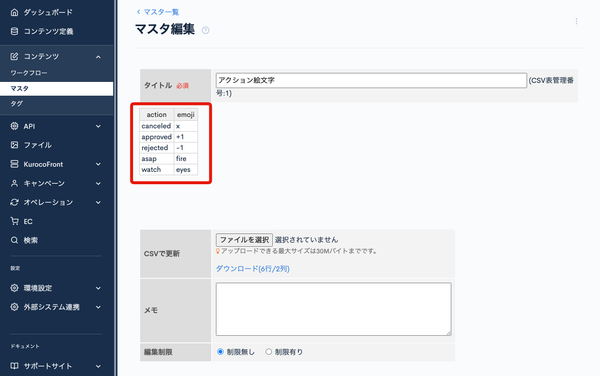600x376 pixels.
Task: Click the 'rejected' table cell
Action: tap(157, 148)
